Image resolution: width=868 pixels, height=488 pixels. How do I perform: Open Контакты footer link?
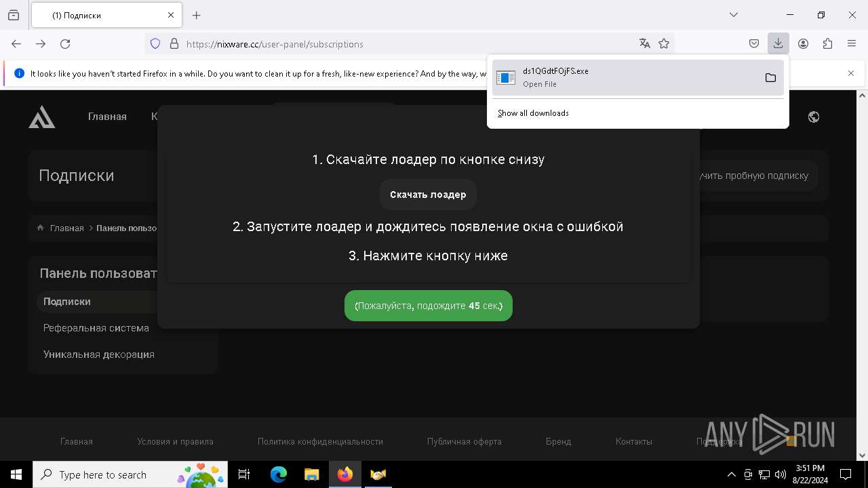pos(634,441)
